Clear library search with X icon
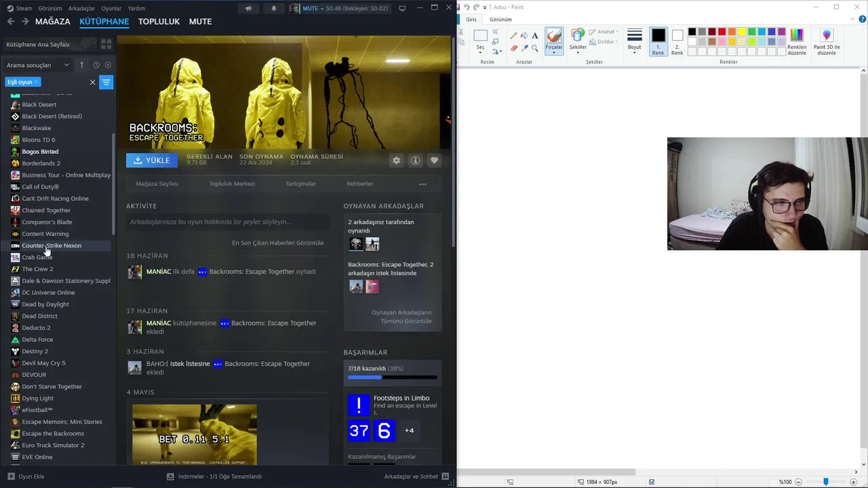 click(x=93, y=82)
